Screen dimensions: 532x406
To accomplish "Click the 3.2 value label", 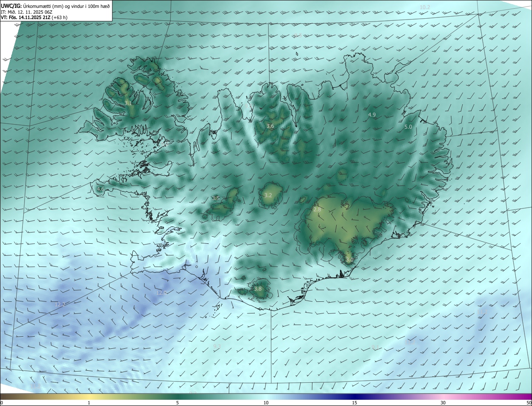I will click(x=268, y=195).
